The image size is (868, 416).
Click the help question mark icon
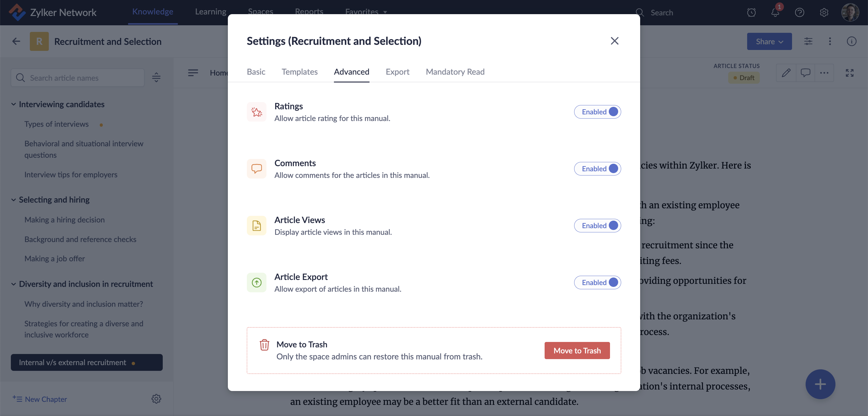[799, 13]
